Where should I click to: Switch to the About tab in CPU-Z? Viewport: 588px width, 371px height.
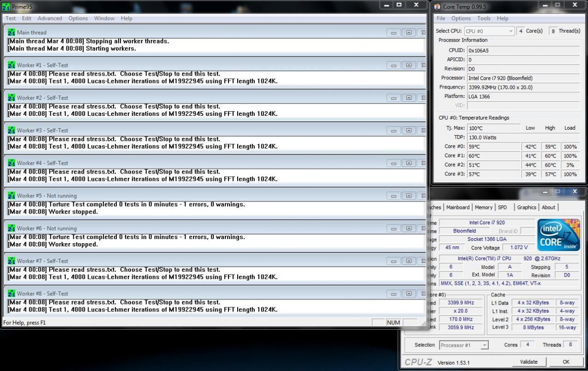(548, 207)
